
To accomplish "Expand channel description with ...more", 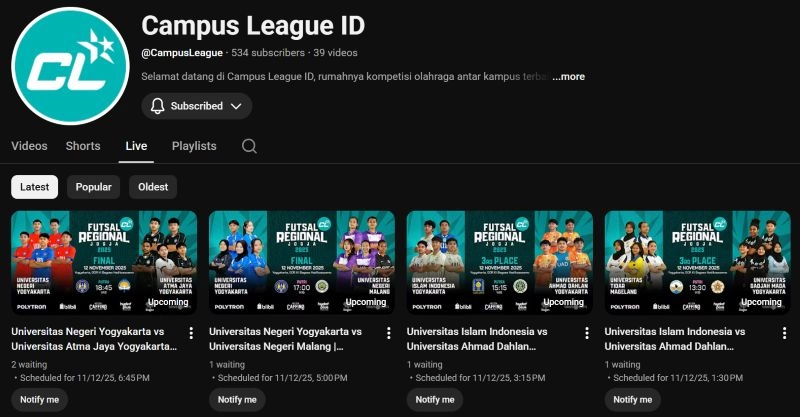I will tap(568, 77).
